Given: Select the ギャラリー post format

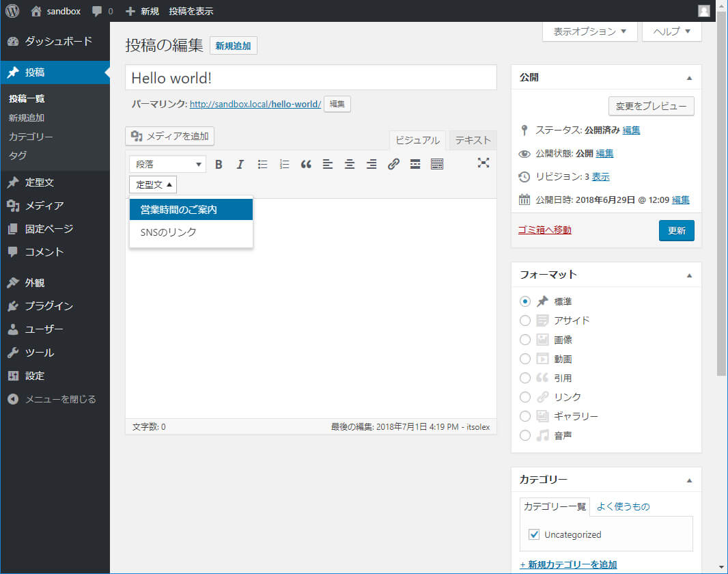Looking at the screenshot, I should 524,416.
